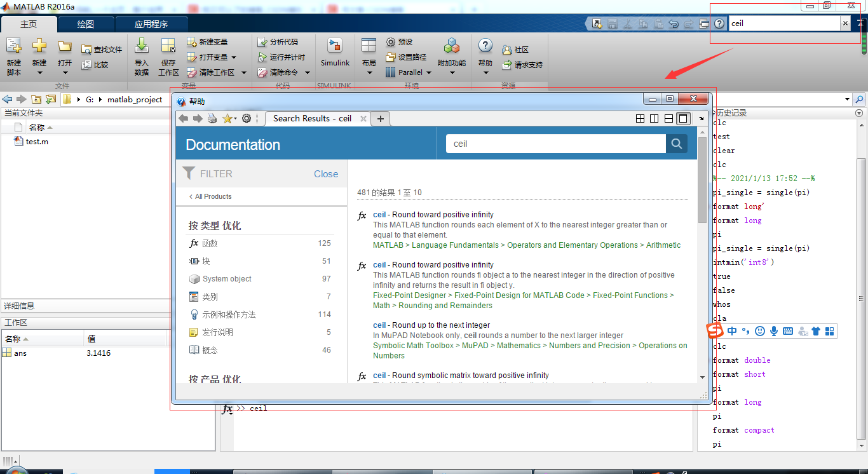Click the quick access Redo icon

[x=689, y=24]
